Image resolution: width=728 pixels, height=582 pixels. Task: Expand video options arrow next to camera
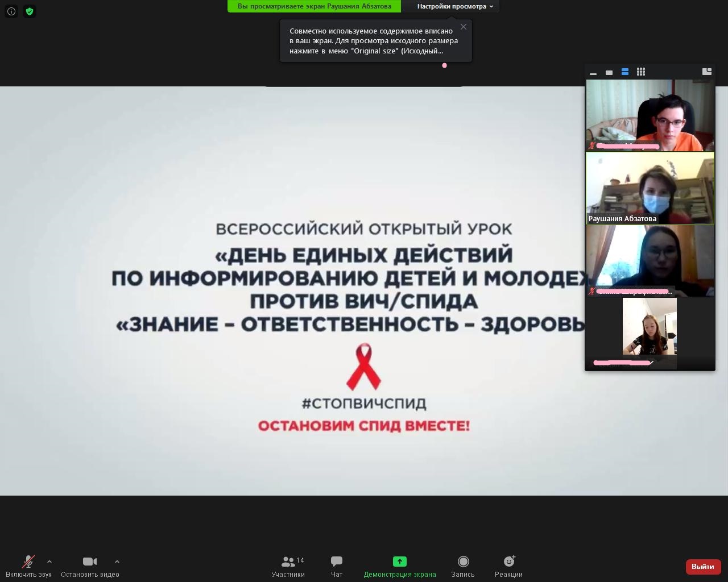pos(117,562)
